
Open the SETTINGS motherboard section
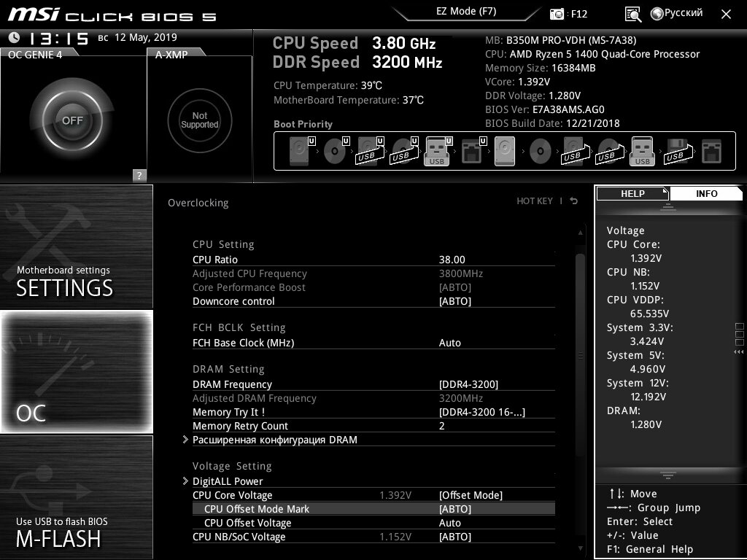(x=76, y=246)
